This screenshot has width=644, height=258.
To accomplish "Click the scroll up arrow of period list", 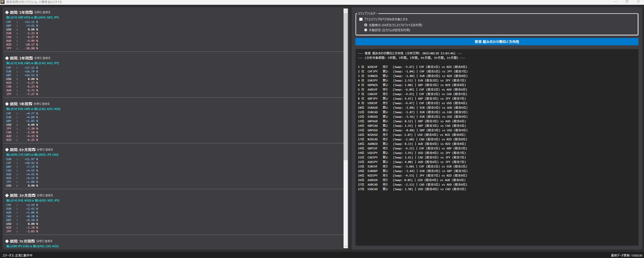I will pos(346,11).
